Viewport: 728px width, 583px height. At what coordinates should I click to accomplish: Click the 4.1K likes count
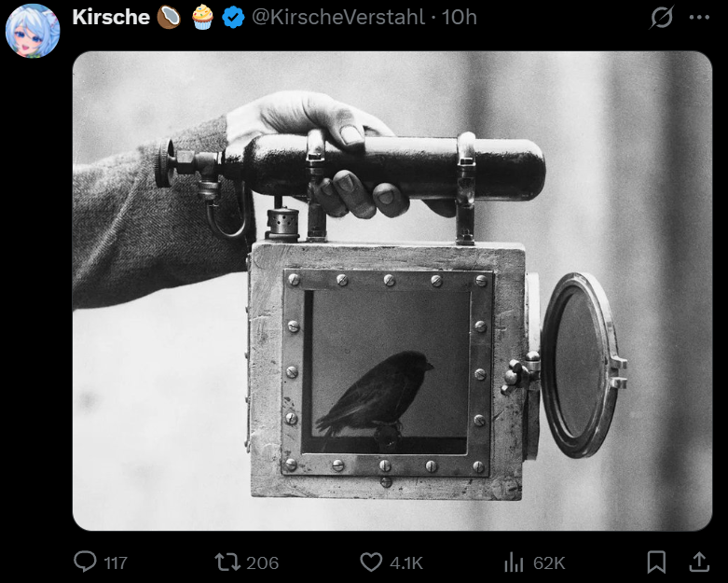click(x=406, y=563)
